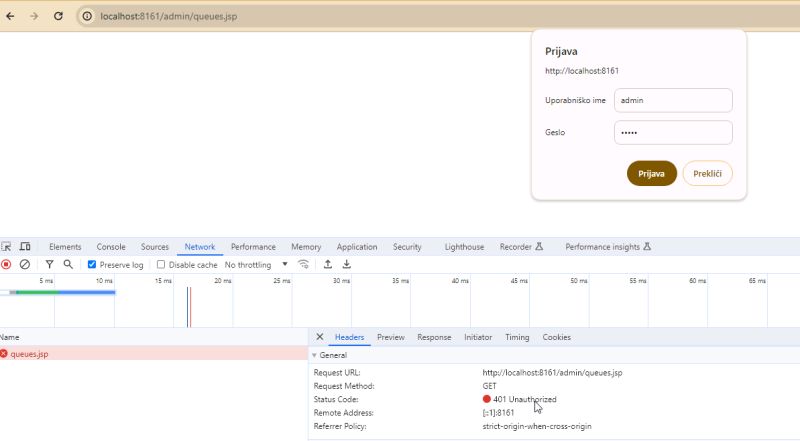Open the Response details tab

click(434, 337)
